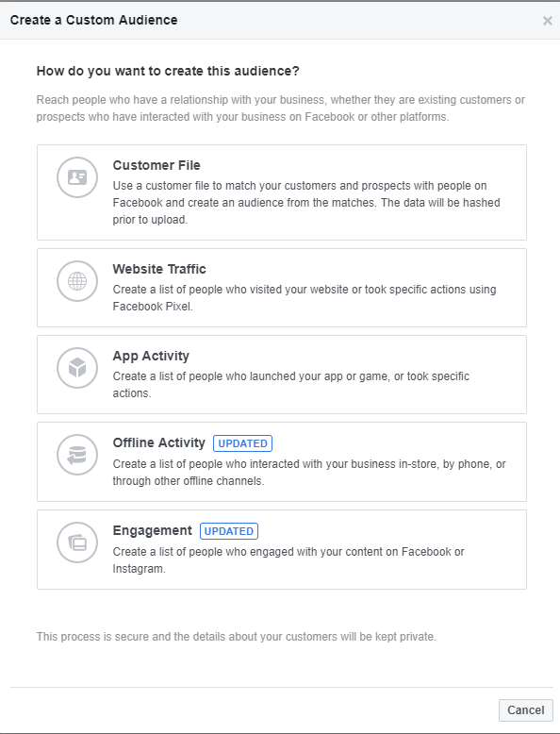Click the Facebook Pixel website visitors description

coord(305,298)
